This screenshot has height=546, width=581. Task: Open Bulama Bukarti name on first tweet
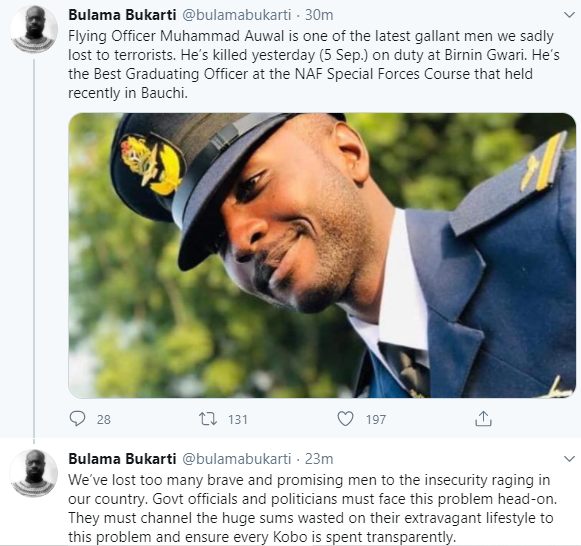pyautogui.click(x=122, y=15)
